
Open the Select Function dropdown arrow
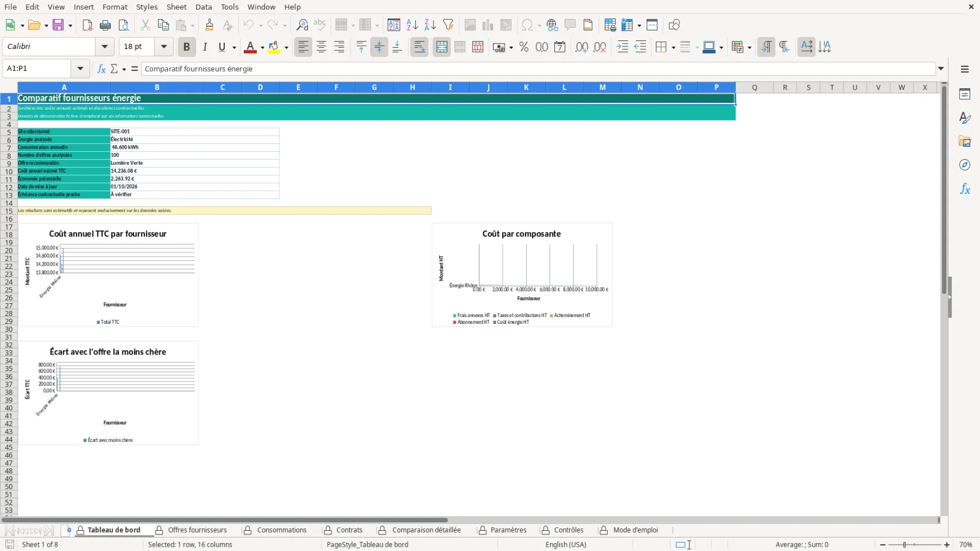coord(124,69)
